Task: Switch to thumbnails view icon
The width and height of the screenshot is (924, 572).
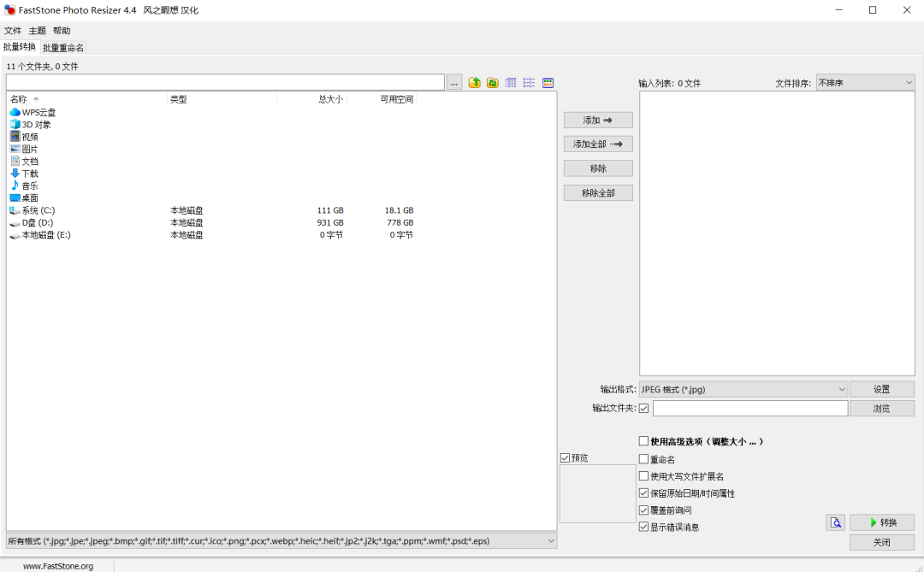Action: point(548,83)
